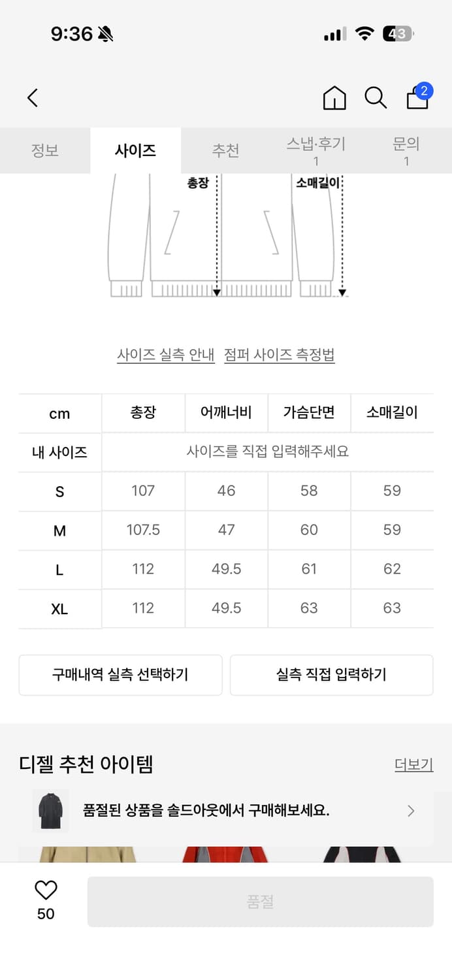Tap the battery indicator
452x980 pixels.
point(398,34)
